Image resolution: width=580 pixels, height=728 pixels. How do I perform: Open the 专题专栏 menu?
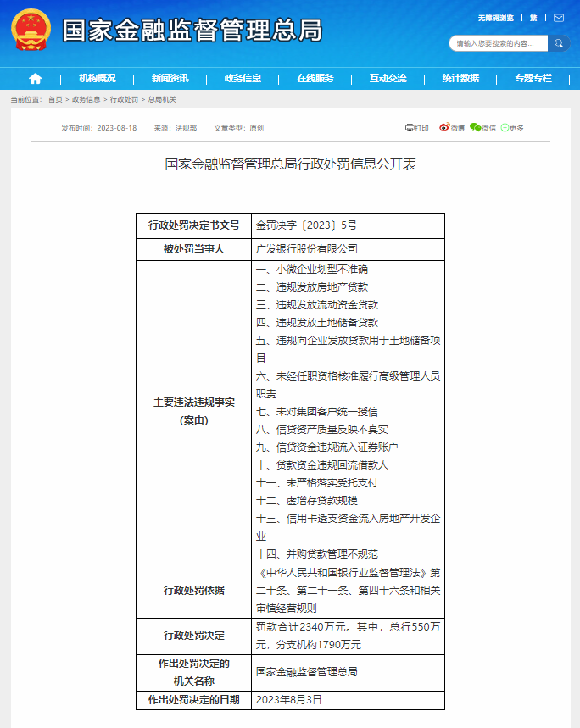pyautogui.click(x=533, y=78)
